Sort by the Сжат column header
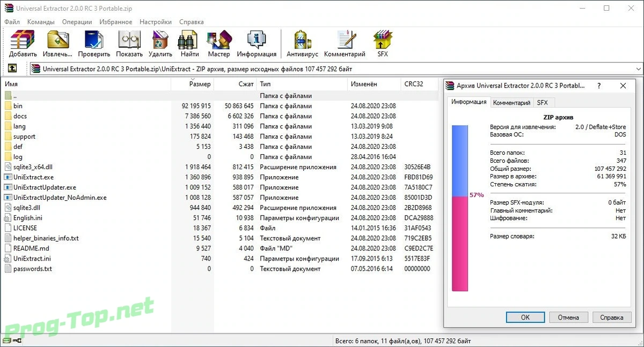Viewport: 644px width, 347px height. [x=236, y=84]
